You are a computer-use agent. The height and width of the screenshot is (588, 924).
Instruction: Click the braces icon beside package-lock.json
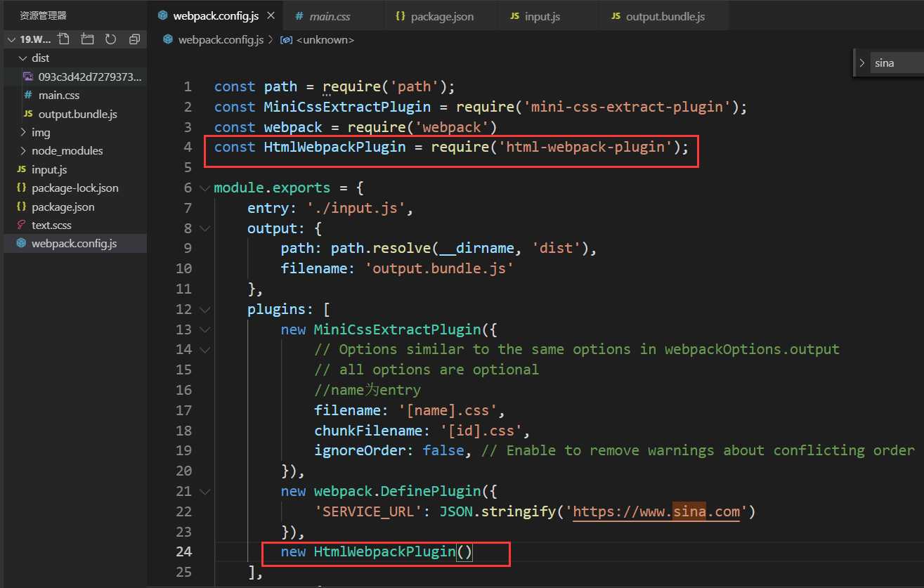click(x=21, y=188)
